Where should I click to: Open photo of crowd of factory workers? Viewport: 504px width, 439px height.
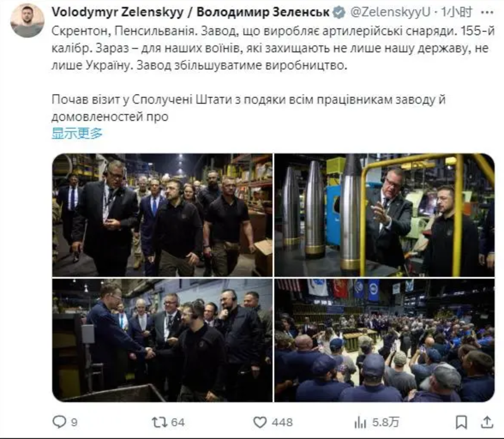(x=384, y=340)
